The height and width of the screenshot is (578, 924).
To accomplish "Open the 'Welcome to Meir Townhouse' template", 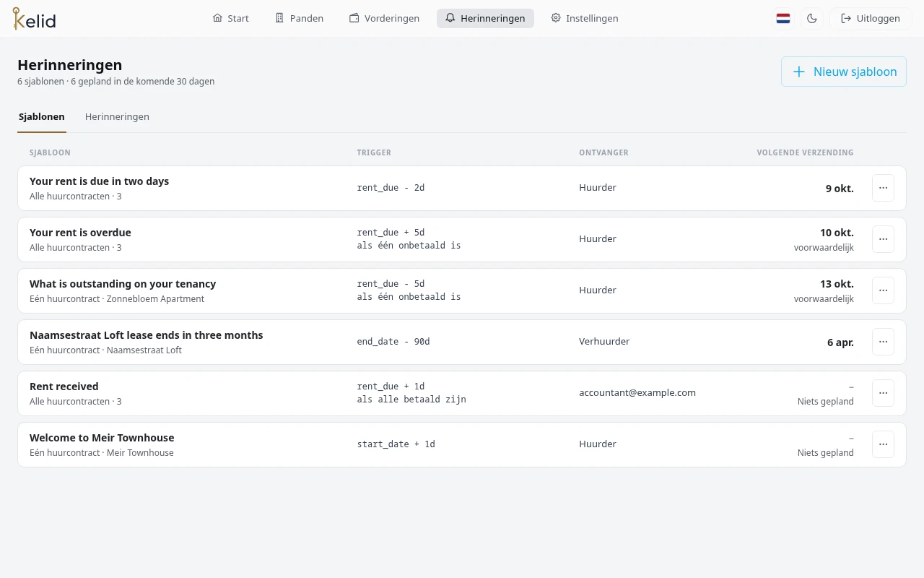I will pos(102,438).
